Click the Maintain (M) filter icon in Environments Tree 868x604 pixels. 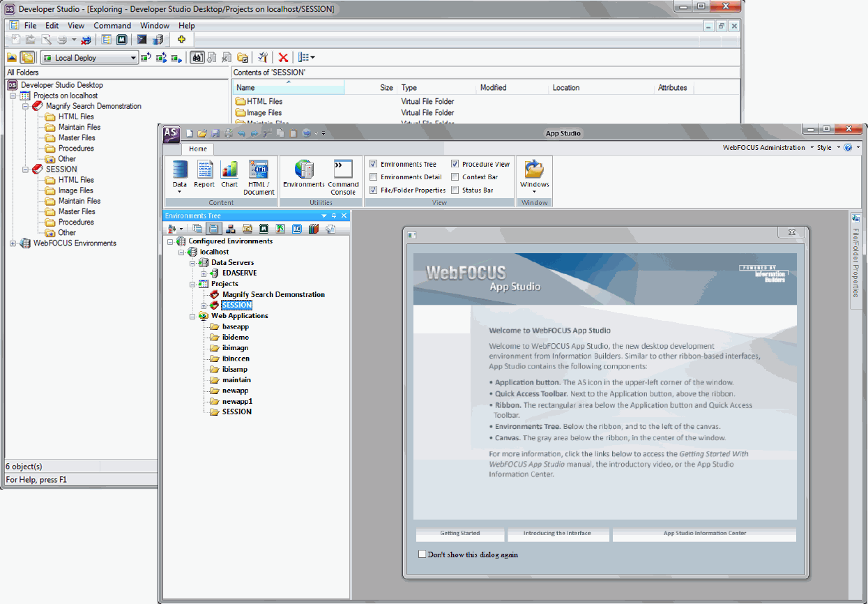pos(264,228)
